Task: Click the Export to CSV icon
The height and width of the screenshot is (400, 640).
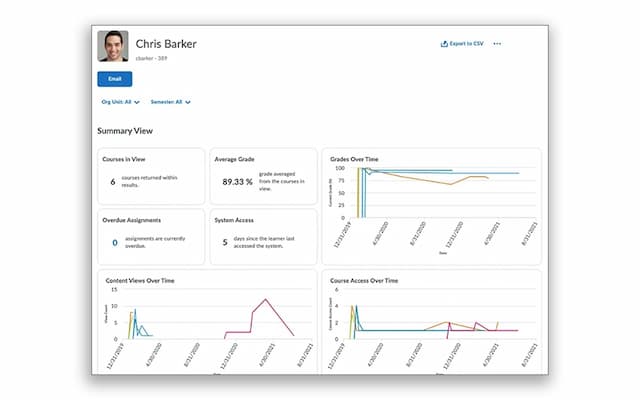Action: [444, 44]
